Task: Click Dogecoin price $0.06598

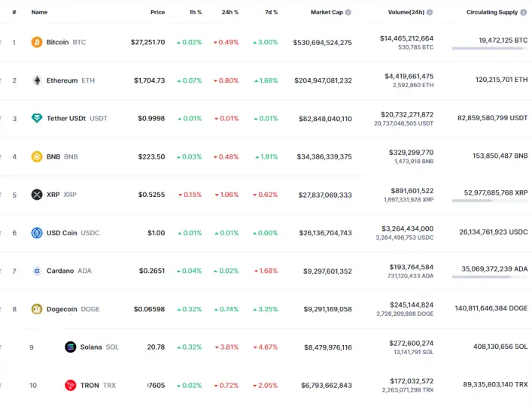Action: pos(149,309)
